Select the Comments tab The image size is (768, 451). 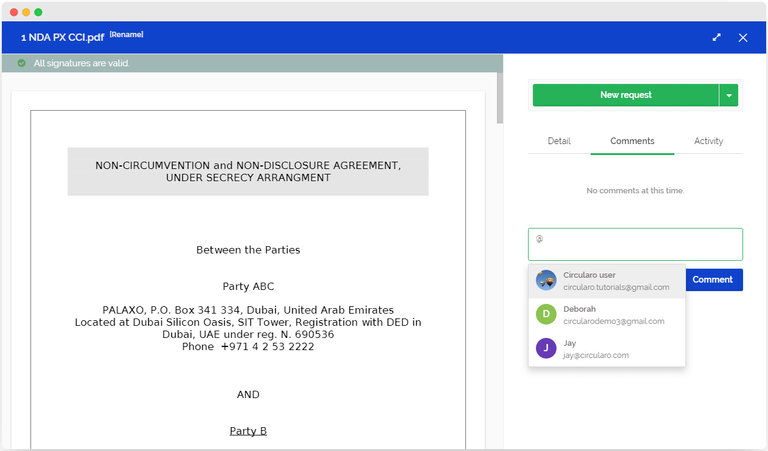(632, 141)
